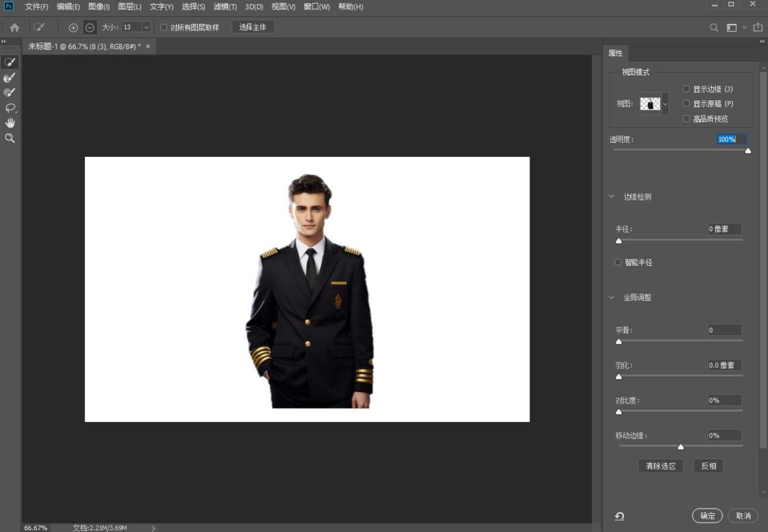Click the 反相 button
768x532 pixels.
coord(709,466)
